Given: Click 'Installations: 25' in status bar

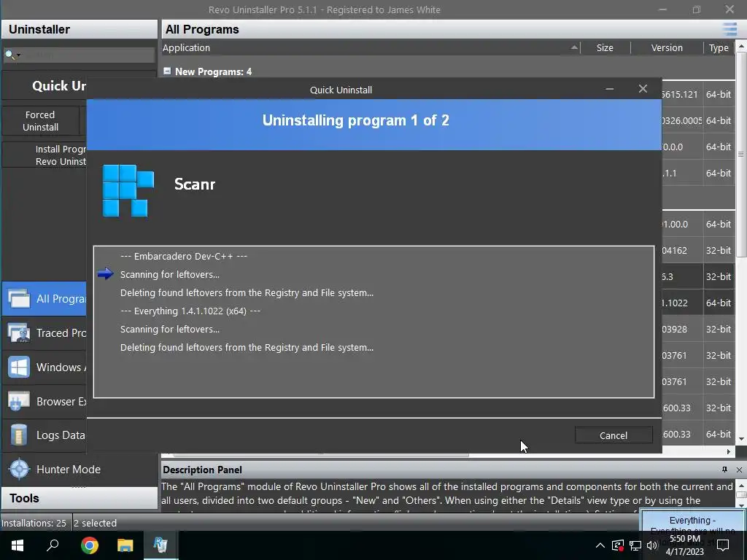Looking at the screenshot, I should (34, 523).
